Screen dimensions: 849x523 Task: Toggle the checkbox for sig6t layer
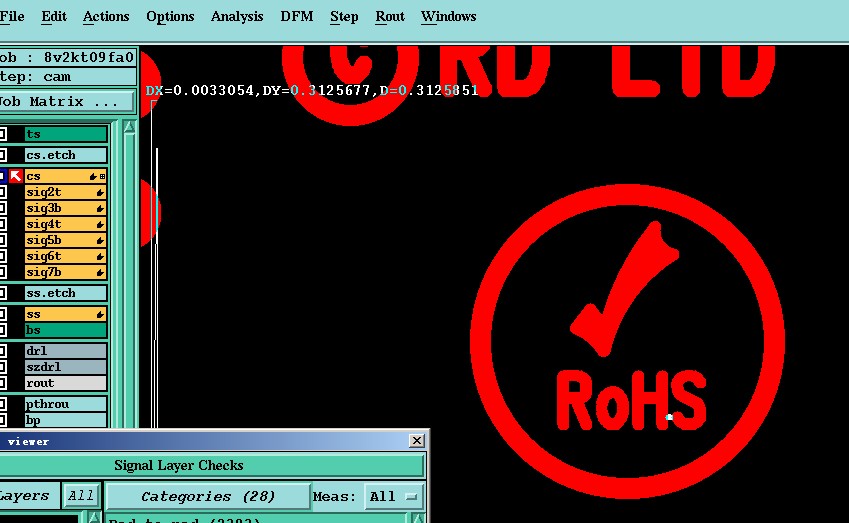click(x=3, y=256)
